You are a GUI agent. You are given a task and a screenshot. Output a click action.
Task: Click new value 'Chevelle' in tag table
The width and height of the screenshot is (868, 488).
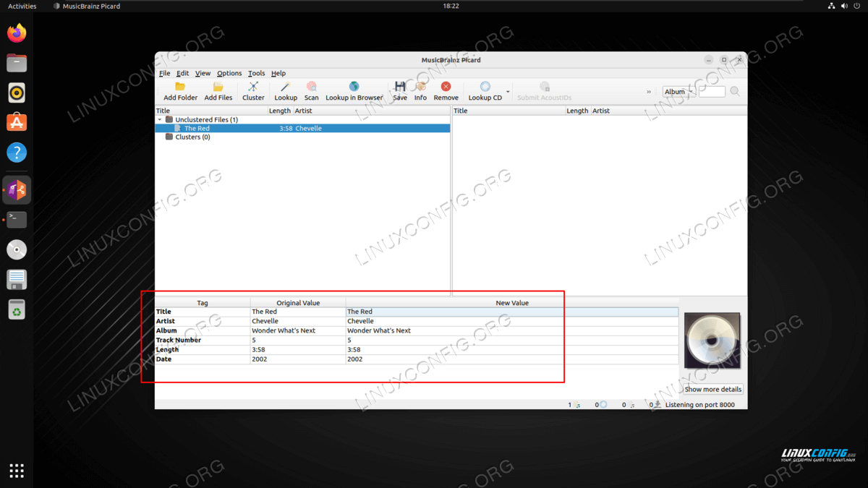pos(360,321)
